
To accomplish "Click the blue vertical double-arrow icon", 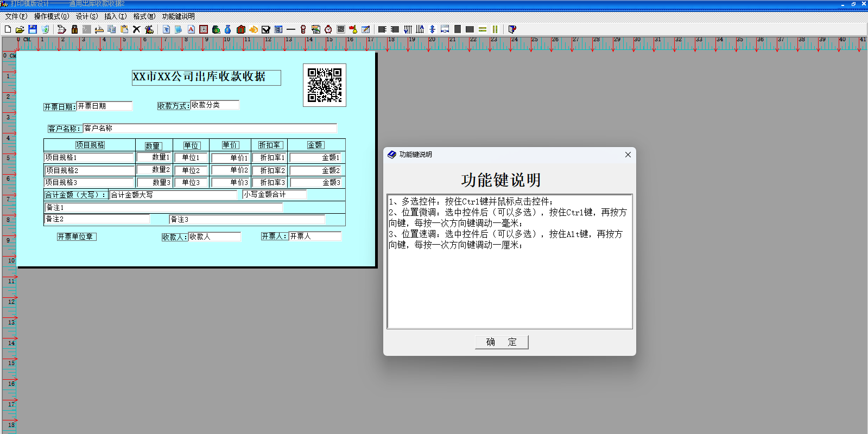I will pyautogui.click(x=432, y=29).
